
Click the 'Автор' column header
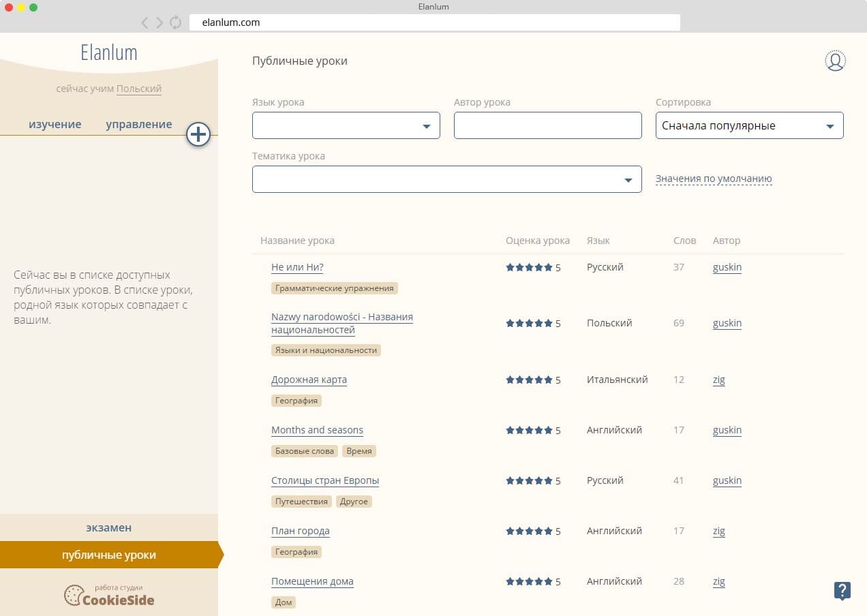[727, 241]
